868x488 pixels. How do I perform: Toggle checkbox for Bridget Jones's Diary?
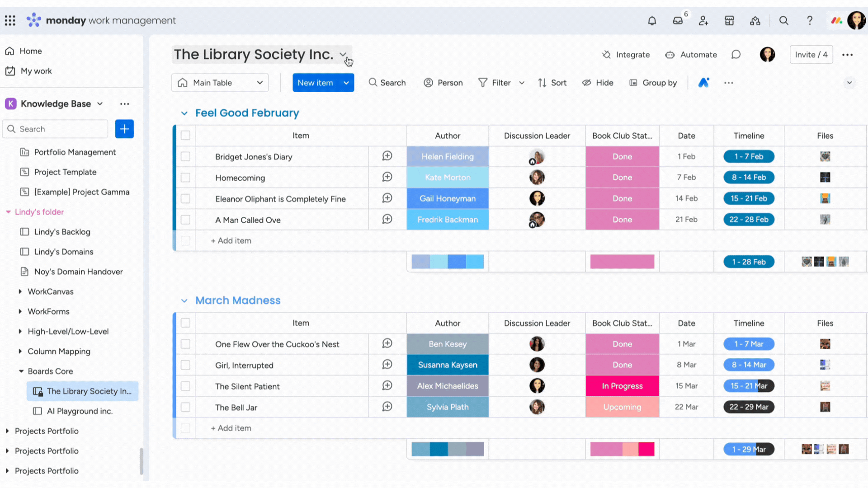185,157
